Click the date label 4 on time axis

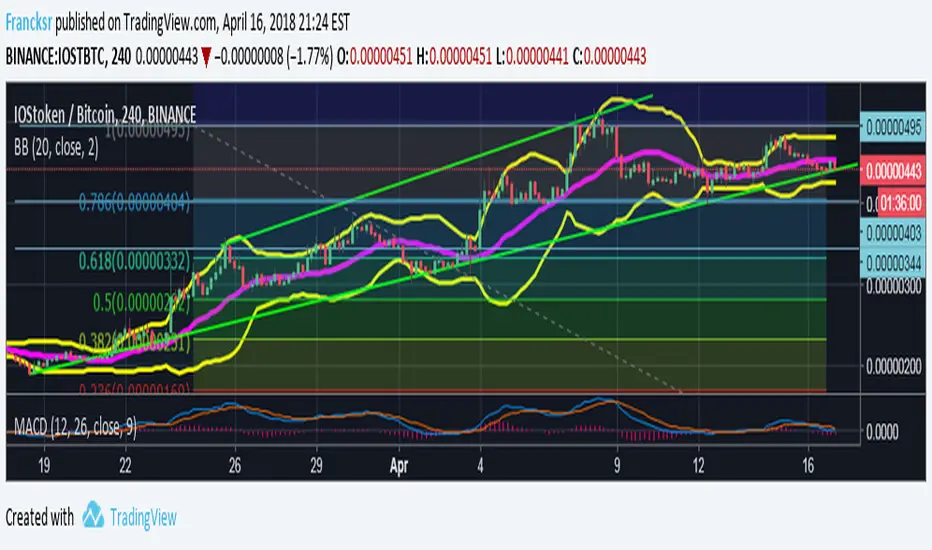click(480, 466)
